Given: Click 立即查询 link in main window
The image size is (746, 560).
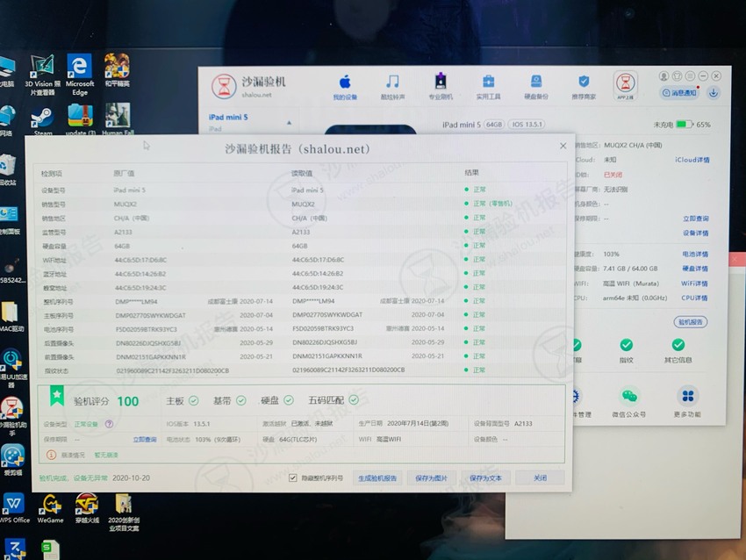Looking at the screenshot, I should (696, 219).
